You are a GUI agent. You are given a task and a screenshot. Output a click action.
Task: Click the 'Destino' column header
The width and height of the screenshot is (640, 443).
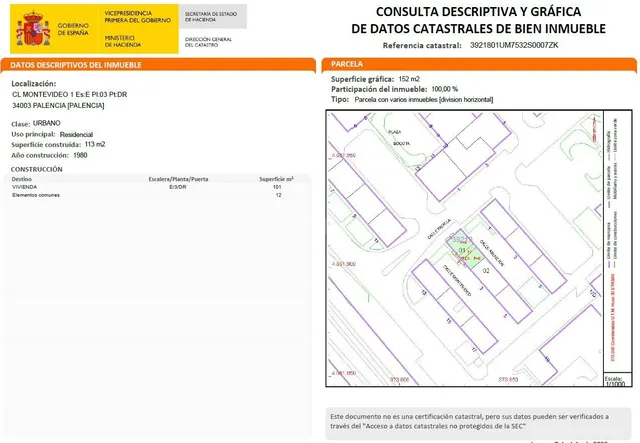click(22, 179)
